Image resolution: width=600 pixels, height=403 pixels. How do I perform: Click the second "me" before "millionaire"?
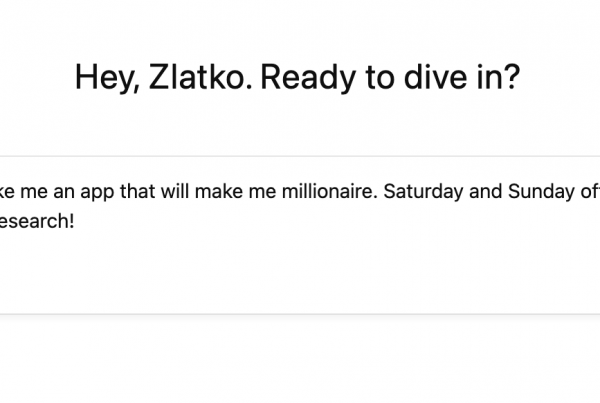point(265,192)
